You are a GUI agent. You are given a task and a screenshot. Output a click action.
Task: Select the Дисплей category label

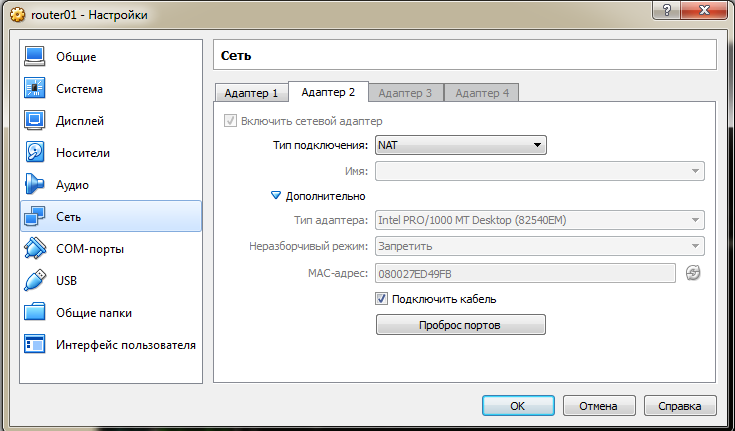tap(80, 121)
